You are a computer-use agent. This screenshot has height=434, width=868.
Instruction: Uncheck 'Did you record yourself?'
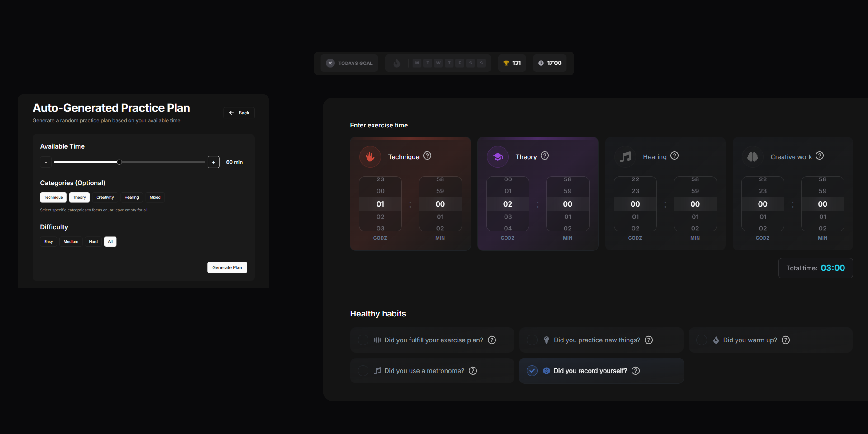coord(532,370)
